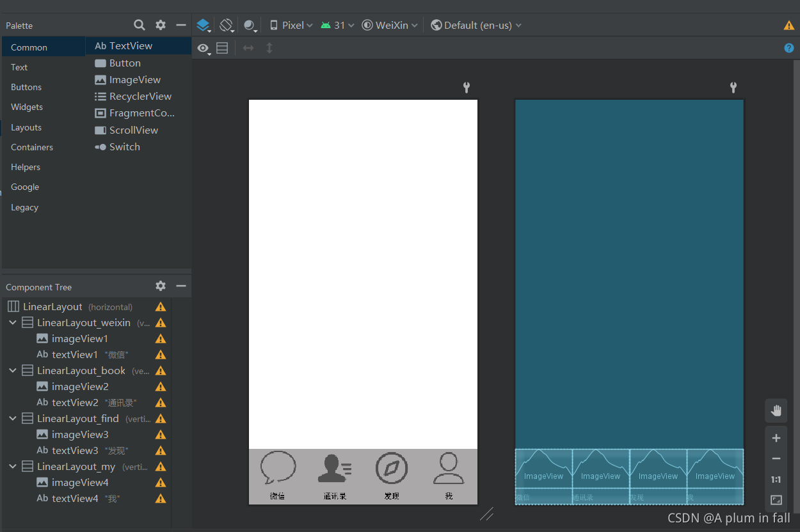Zoom in with plus button
This screenshot has height=532, width=800.
[x=776, y=438]
